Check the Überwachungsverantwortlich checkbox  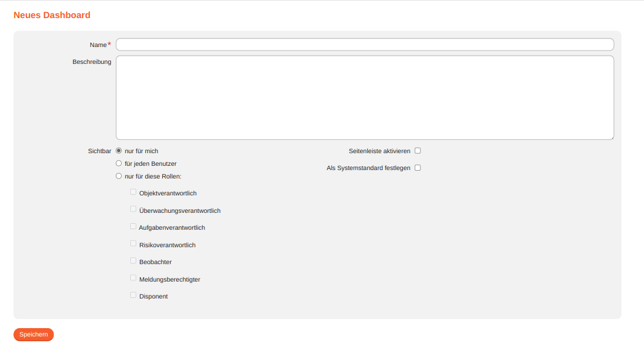tap(133, 208)
